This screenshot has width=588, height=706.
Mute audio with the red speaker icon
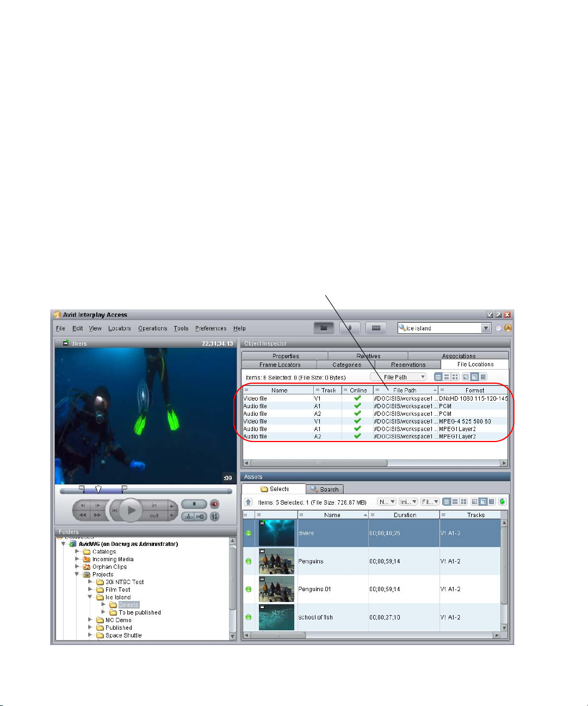coord(214,505)
